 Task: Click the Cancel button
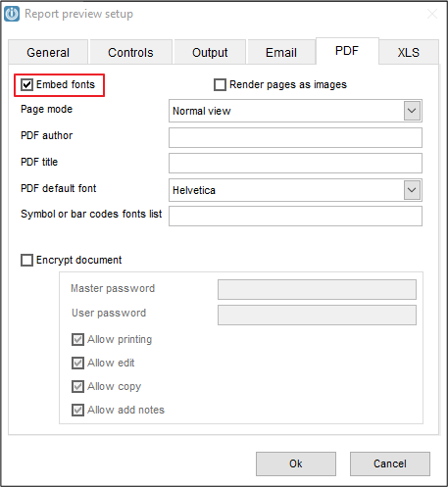pyautogui.click(x=390, y=463)
